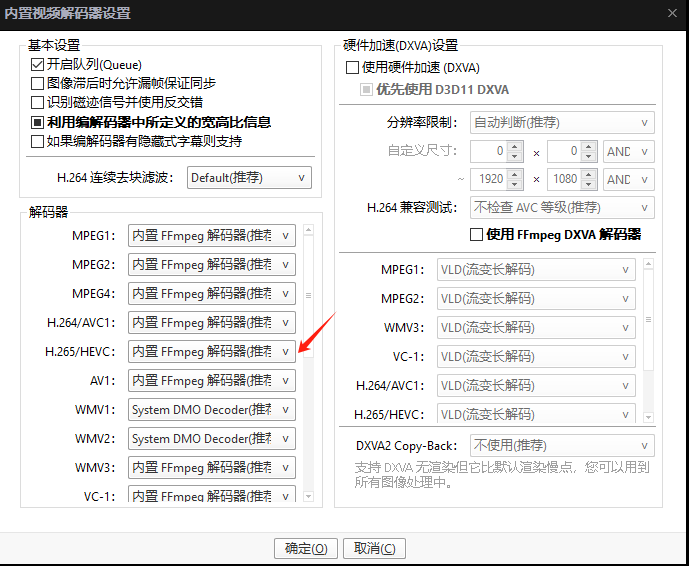Image resolution: width=689 pixels, height=566 pixels.
Task: Increase the 自定义尺寸 width spinner up arrow
Action: point(515,146)
